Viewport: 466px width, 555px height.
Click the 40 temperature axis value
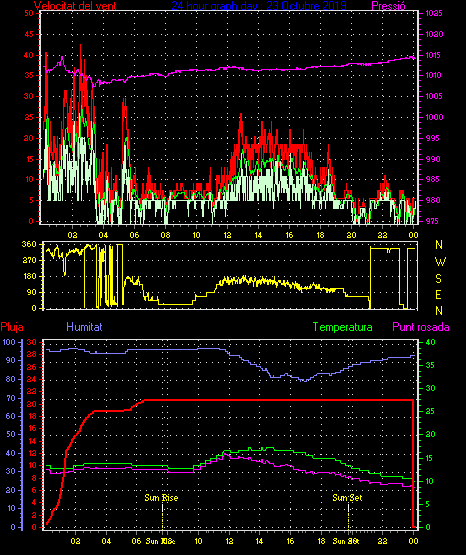(430, 342)
